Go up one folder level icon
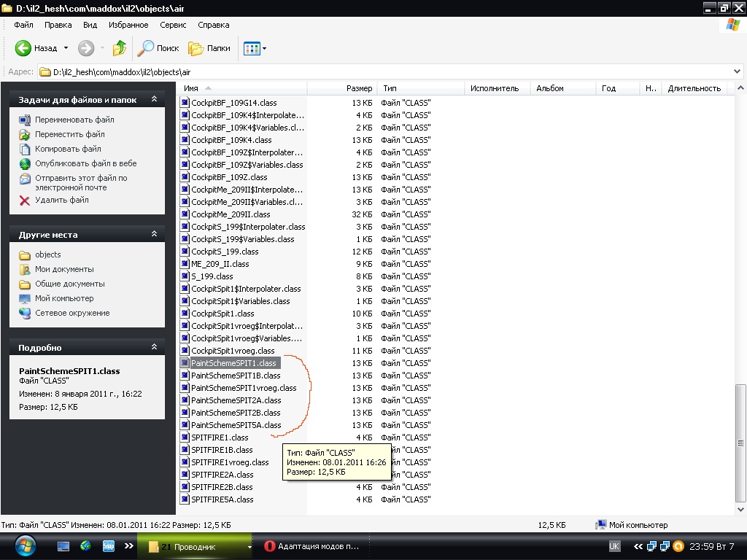Viewport: 747px width, 560px height. click(x=119, y=48)
